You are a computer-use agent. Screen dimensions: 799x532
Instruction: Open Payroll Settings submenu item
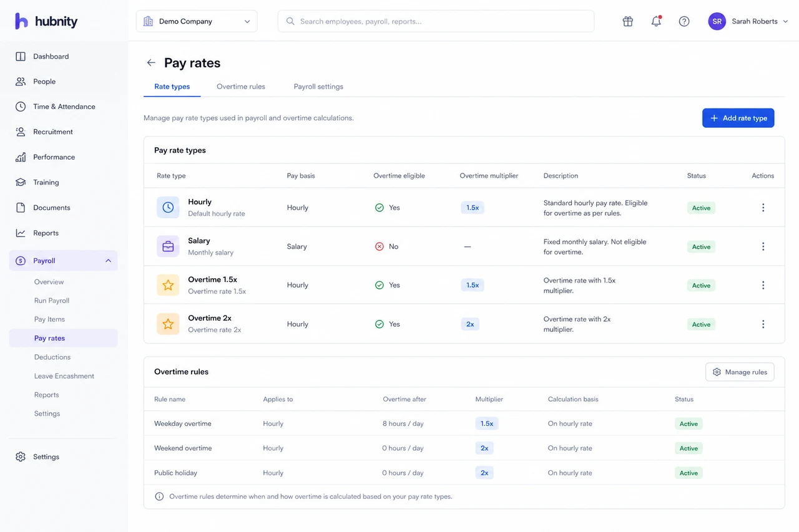[x=47, y=414]
